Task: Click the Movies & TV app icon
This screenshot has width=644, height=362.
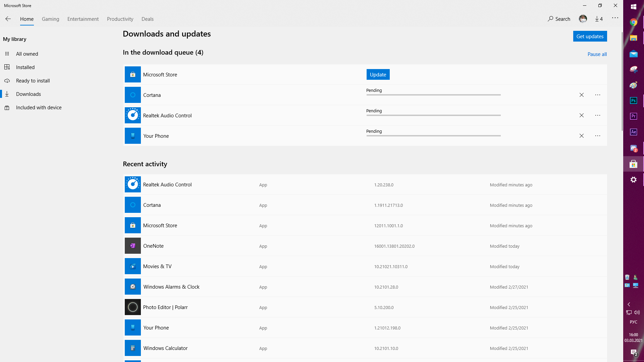Action: point(133,266)
